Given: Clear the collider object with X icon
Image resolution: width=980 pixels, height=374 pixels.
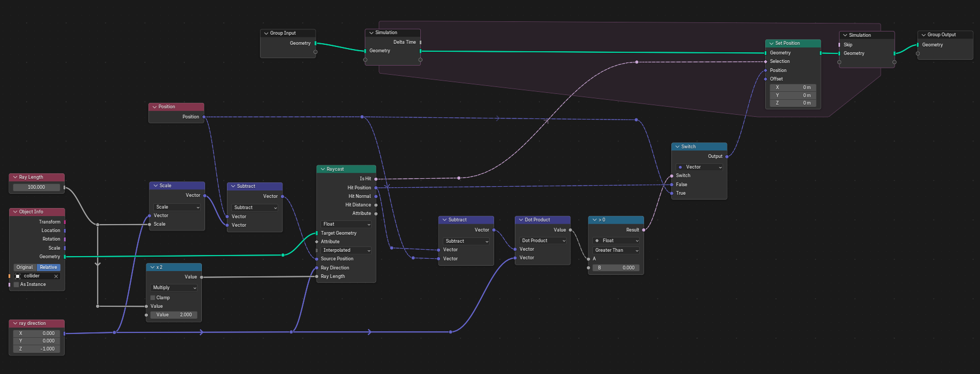Looking at the screenshot, I should (x=56, y=276).
